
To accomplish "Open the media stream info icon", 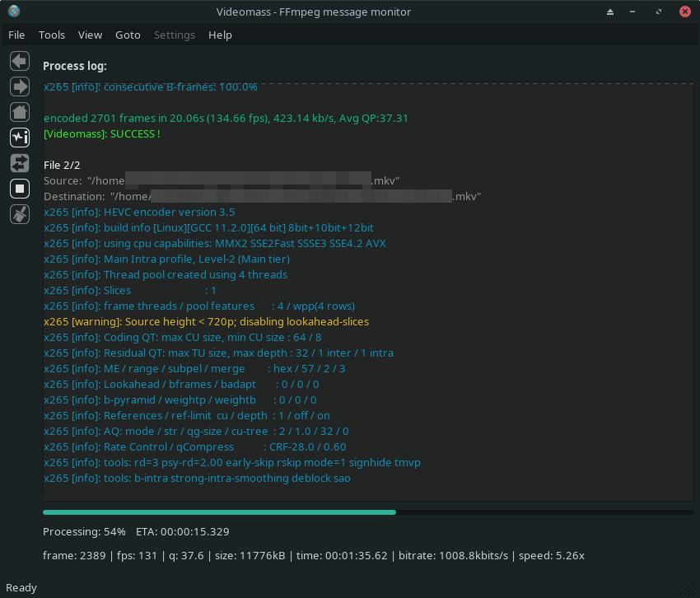I will (x=20, y=138).
